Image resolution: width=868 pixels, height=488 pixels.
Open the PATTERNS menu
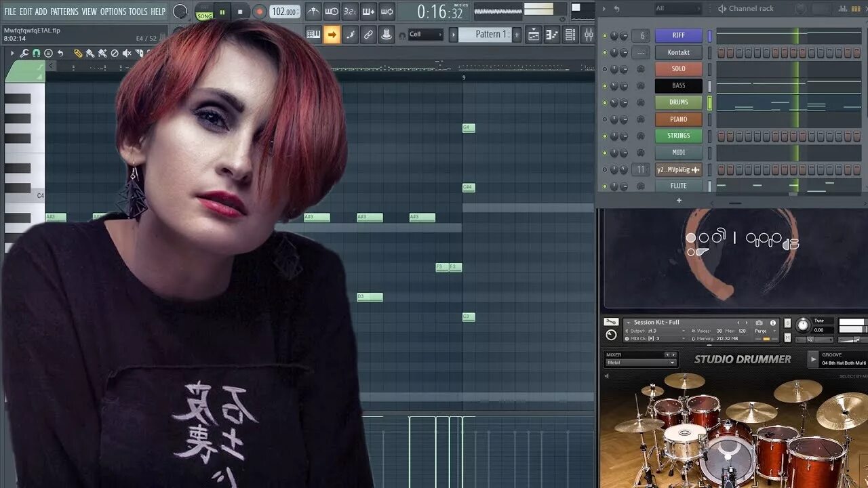click(64, 12)
